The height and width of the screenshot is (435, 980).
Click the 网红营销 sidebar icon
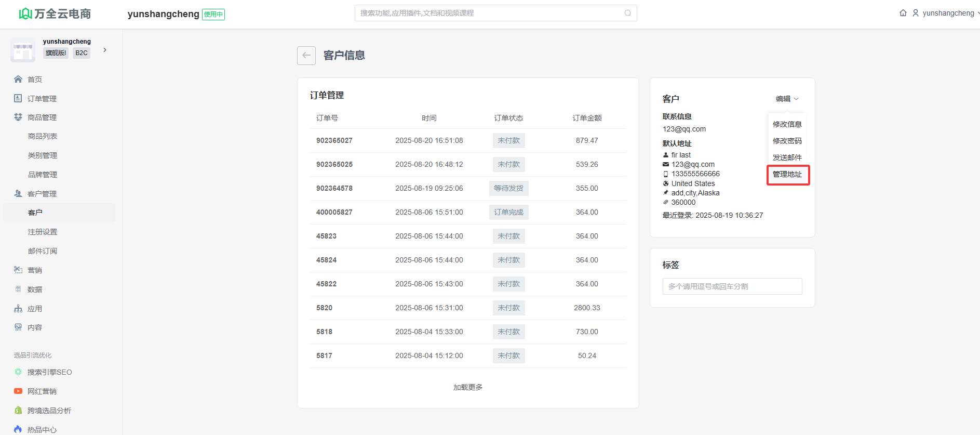point(18,391)
